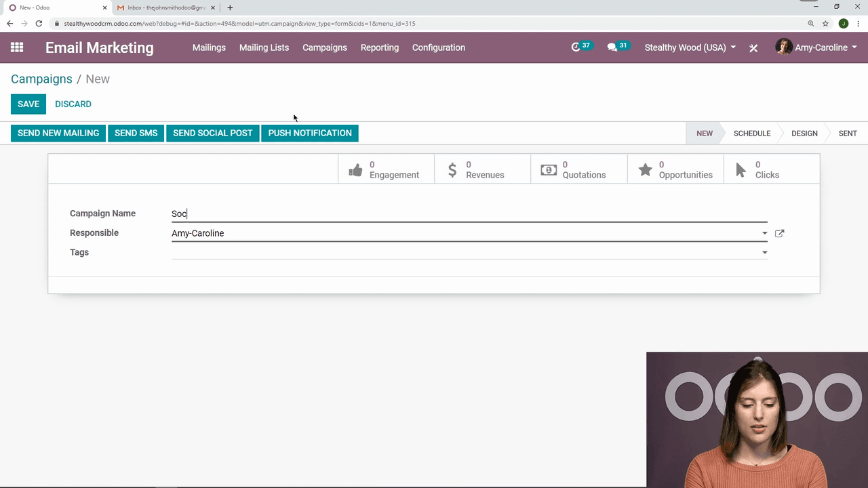Open the Responsible external link icon
This screenshot has height=488, width=868.
click(x=779, y=233)
